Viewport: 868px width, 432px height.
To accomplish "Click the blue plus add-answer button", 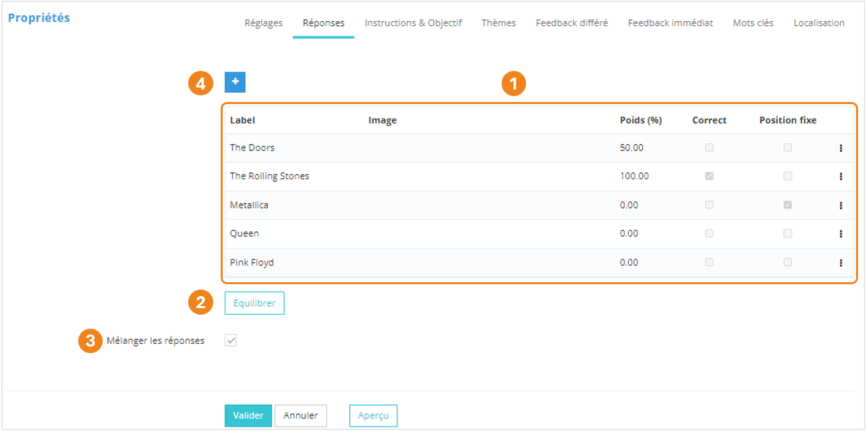I will coord(235,82).
